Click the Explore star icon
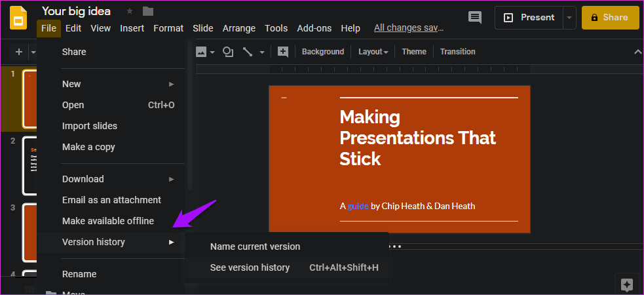The width and height of the screenshot is (644, 295). (627, 285)
